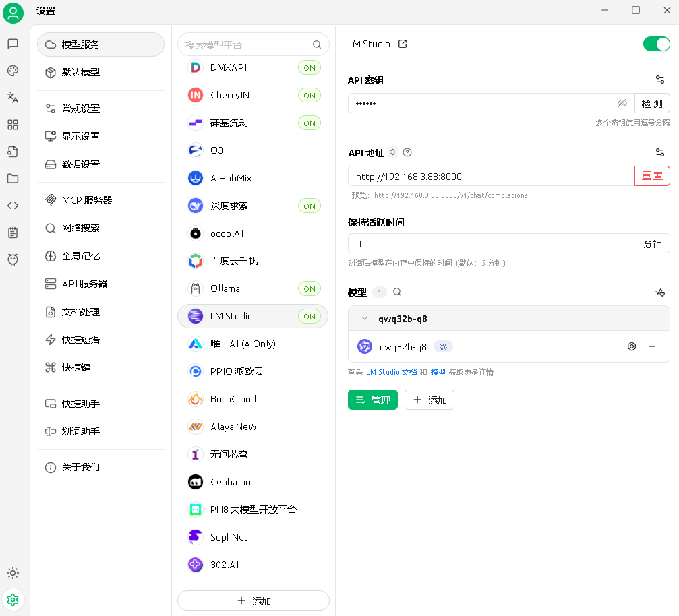The height and width of the screenshot is (616, 679).
Task: Switch theme with the sun icon
Action: [13, 573]
